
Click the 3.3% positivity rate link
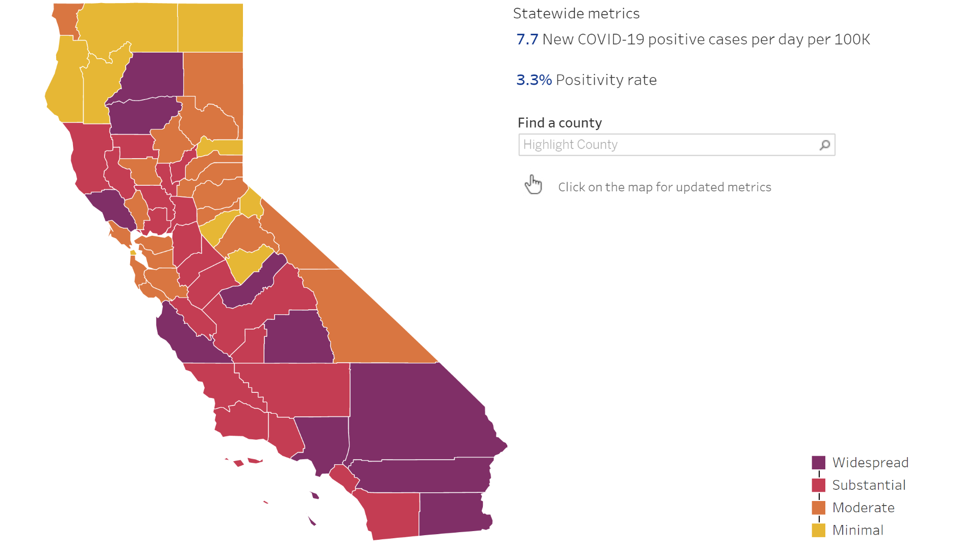[533, 80]
